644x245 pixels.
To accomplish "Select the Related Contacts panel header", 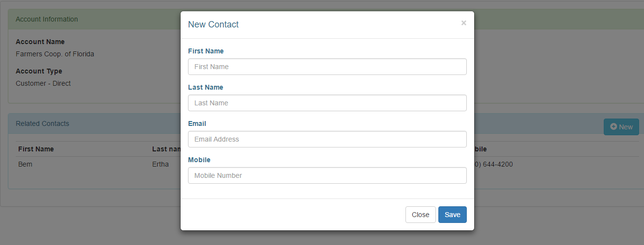I will (42, 123).
